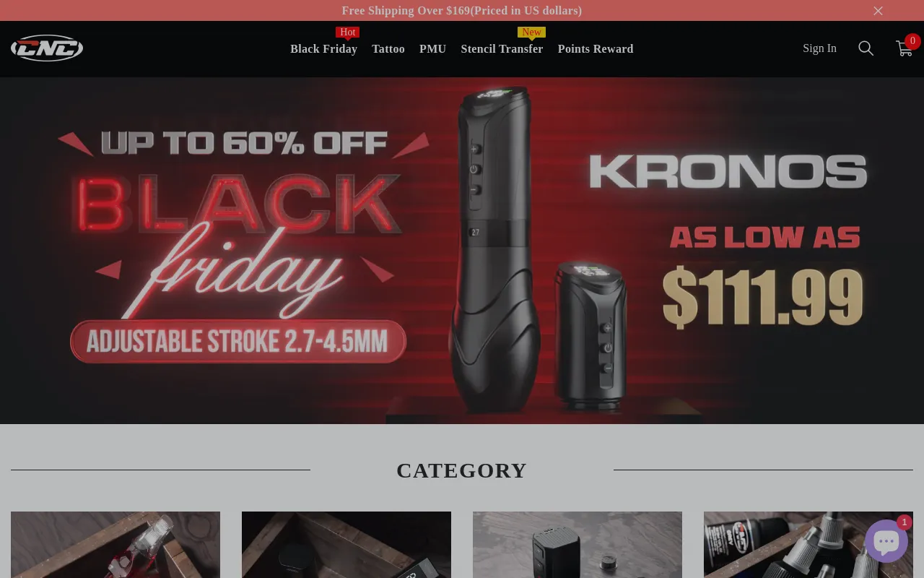
Task: Open the Tattoo menu
Action: coord(388,49)
